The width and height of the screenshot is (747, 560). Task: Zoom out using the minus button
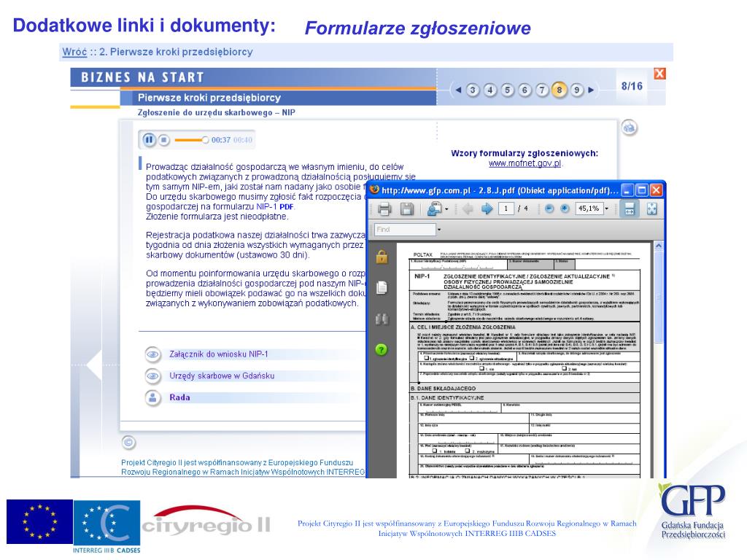(549, 209)
